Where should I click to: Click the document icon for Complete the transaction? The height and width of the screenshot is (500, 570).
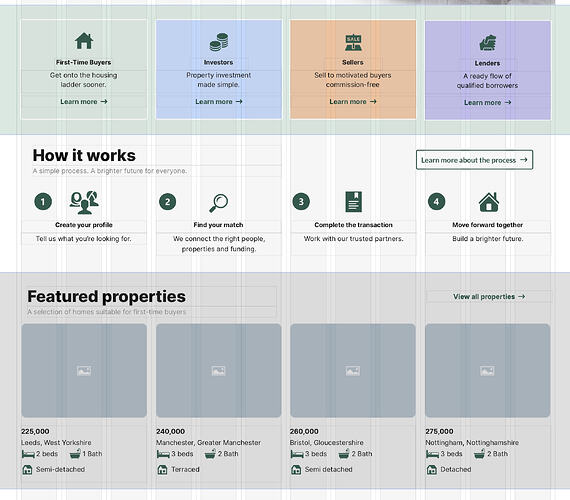tap(353, 202)
